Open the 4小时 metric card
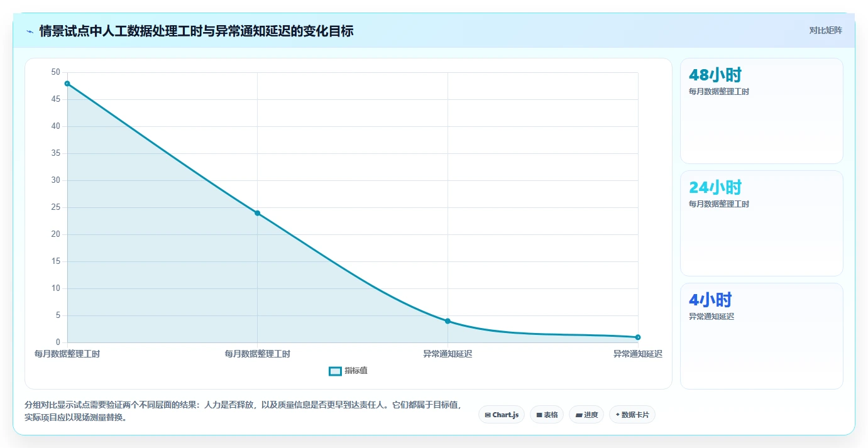This screenshot has height=448, width=868. coord(761,336)
